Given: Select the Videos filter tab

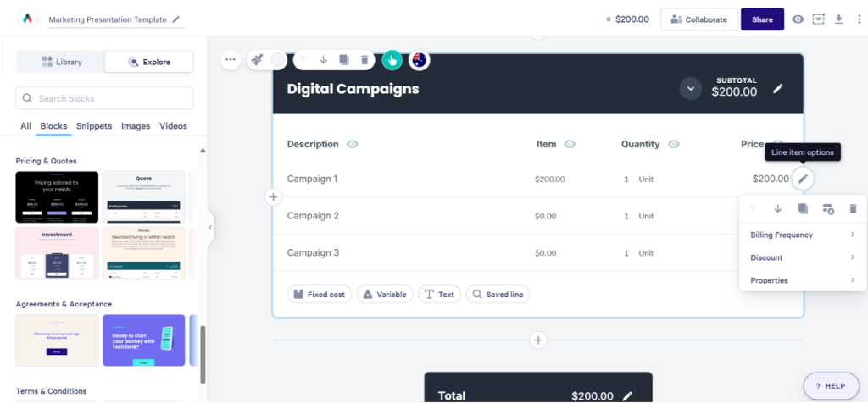Looking at the screenshot, I should pos(173,126).
